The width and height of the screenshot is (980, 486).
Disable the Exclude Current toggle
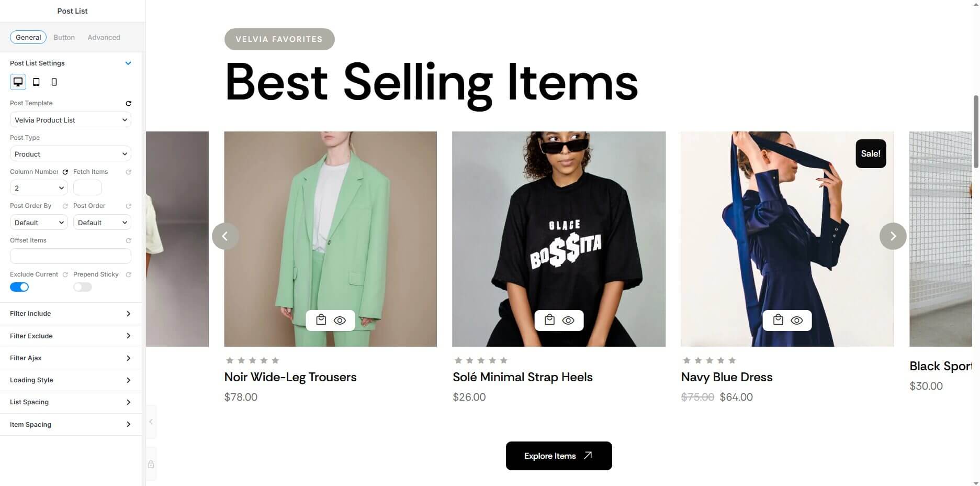pyautogui.click(x=19, y=287)
